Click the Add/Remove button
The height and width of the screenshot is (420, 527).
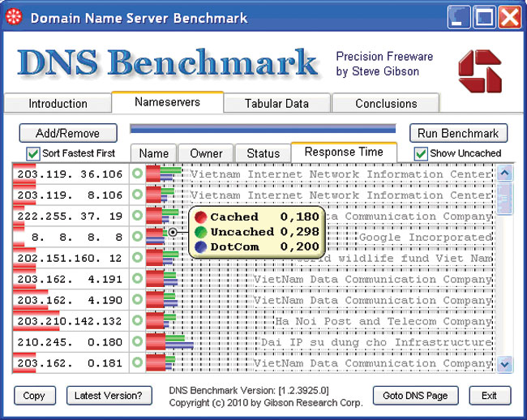click(68, 133)
